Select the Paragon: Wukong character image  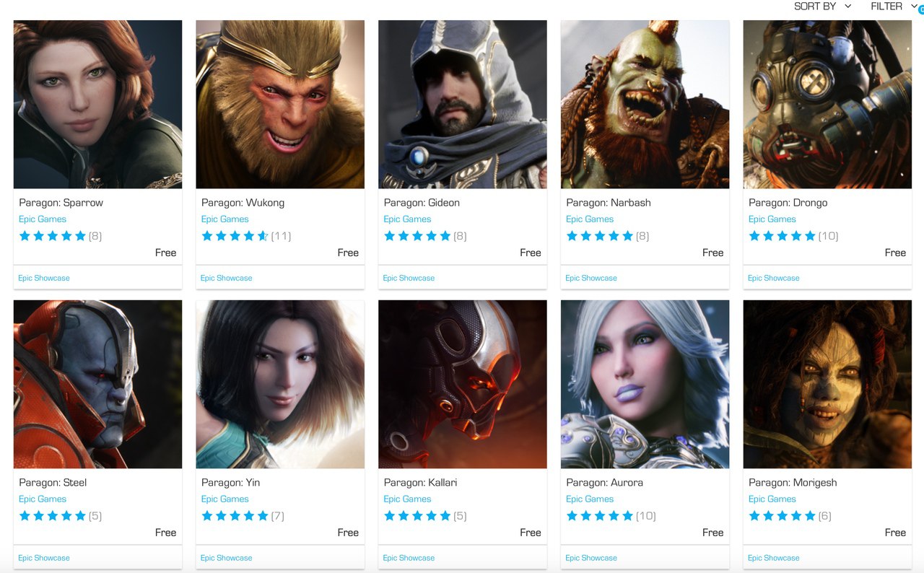(280, 104)
